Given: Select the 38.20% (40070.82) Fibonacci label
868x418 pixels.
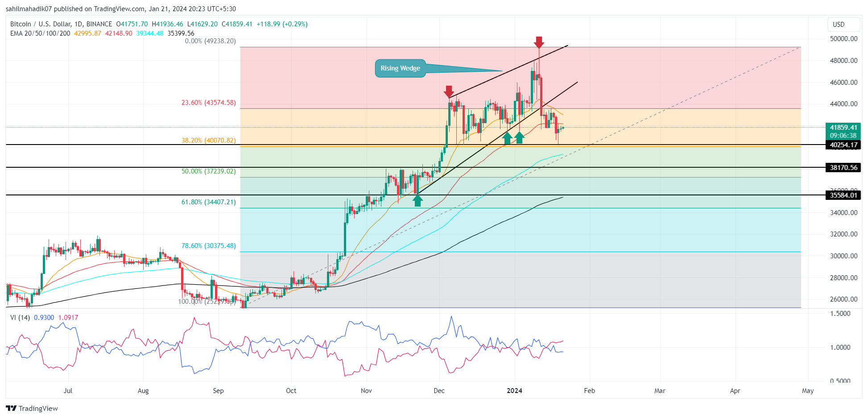Looking at the screenshot, I should [208, 141].
